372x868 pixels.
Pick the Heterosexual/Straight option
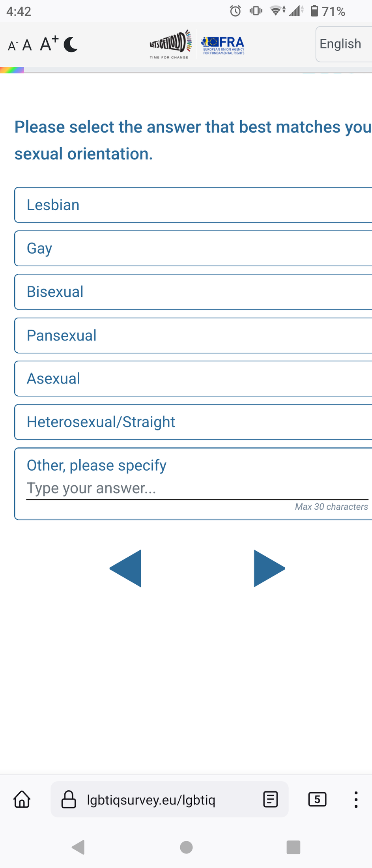[x=193, y=422]
